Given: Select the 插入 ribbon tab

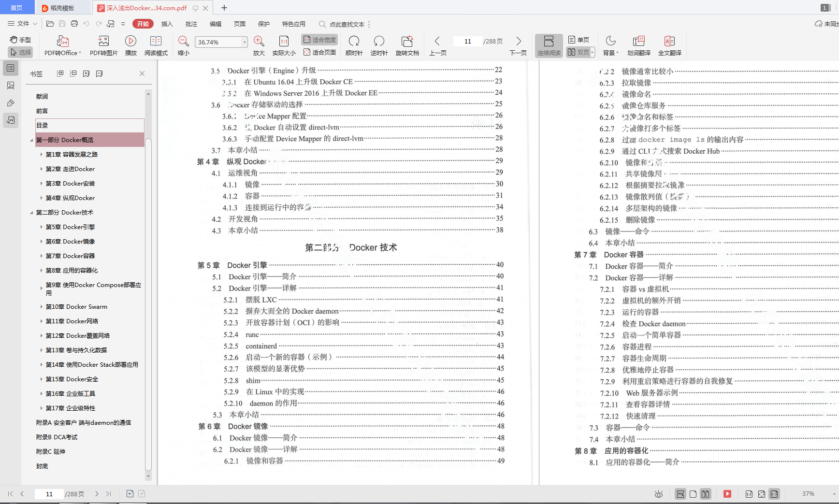Looking at the screenshot, I should coord(167,24).
